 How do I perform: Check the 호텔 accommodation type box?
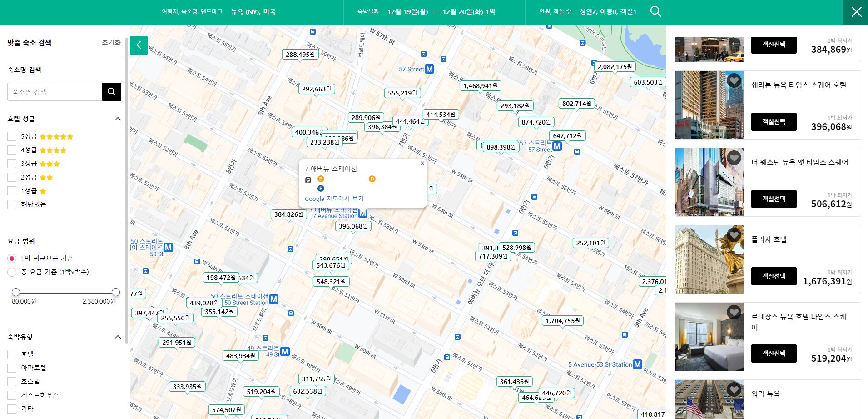pos(12,354)
